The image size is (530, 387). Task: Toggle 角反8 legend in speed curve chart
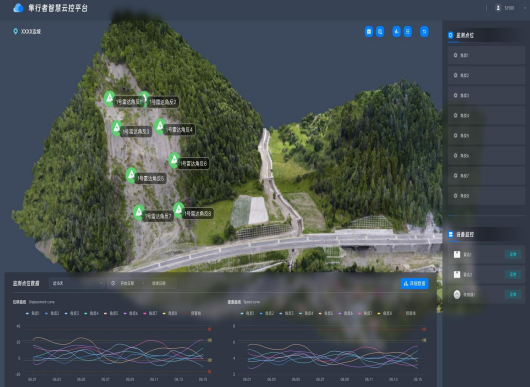click(385, 313)
